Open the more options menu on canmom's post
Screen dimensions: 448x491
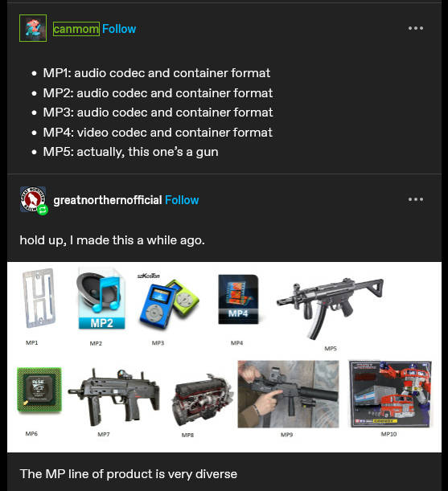click(416, 28)
